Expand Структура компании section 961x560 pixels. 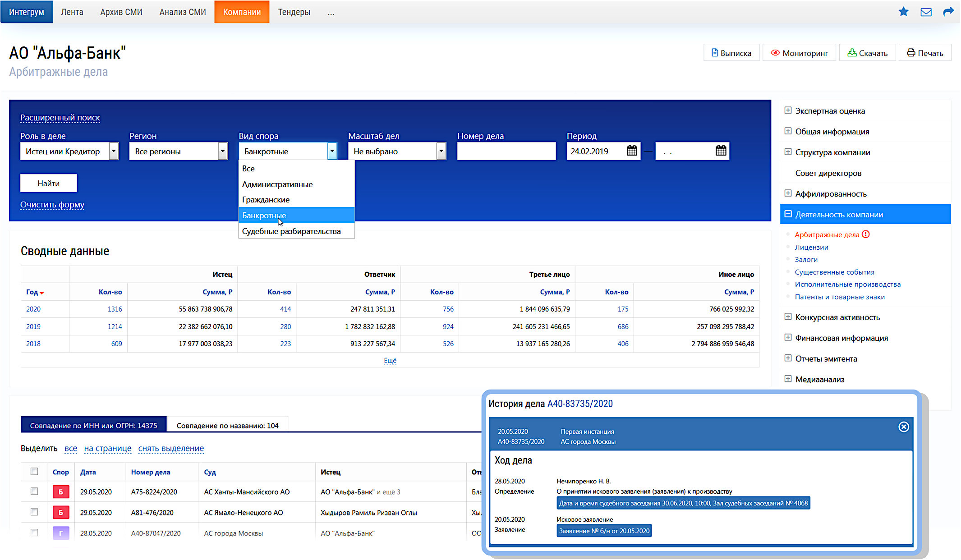[x=788, y=152]
